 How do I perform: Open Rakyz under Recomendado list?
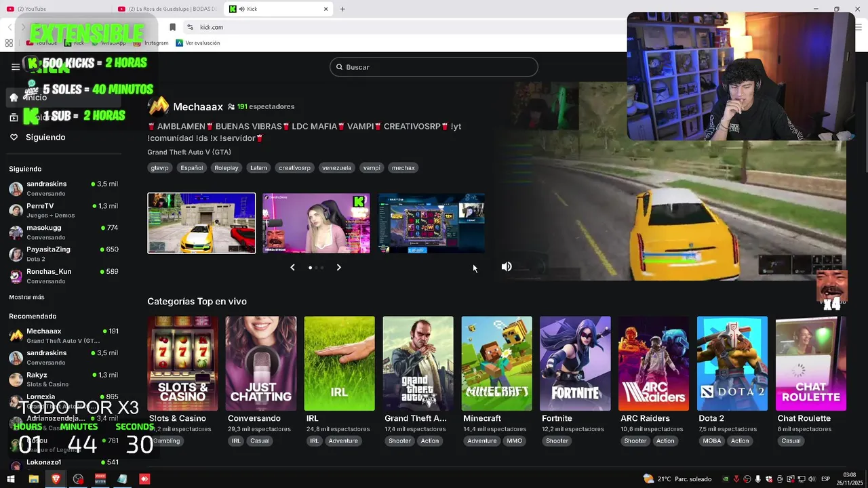pyautogui.click(x=63, y=380)
